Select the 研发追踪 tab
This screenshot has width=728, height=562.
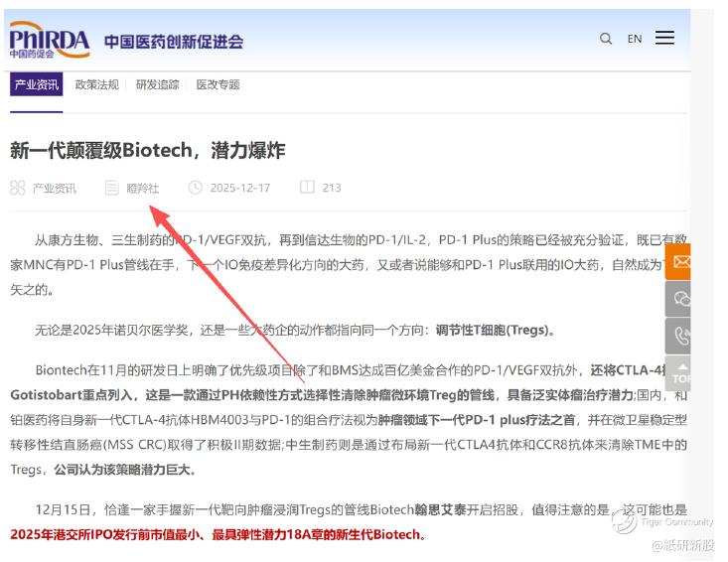pyautogui.click(x=157, y=84)
